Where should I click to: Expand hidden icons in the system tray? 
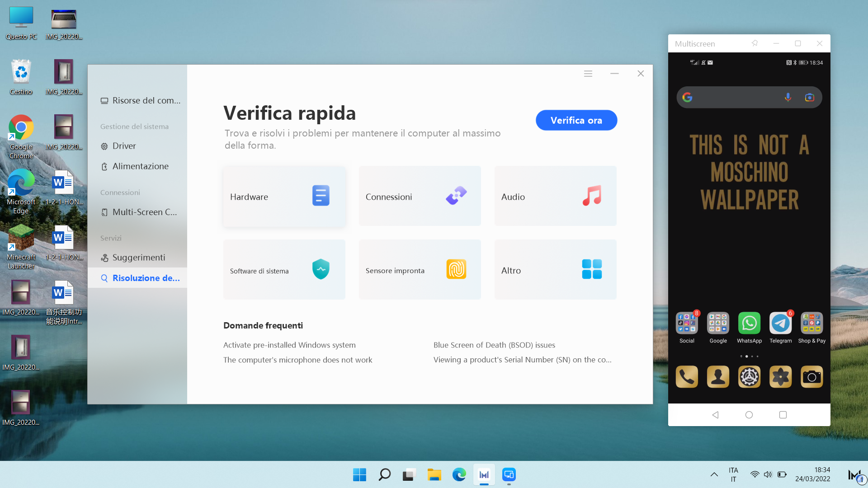pos(714,474)
